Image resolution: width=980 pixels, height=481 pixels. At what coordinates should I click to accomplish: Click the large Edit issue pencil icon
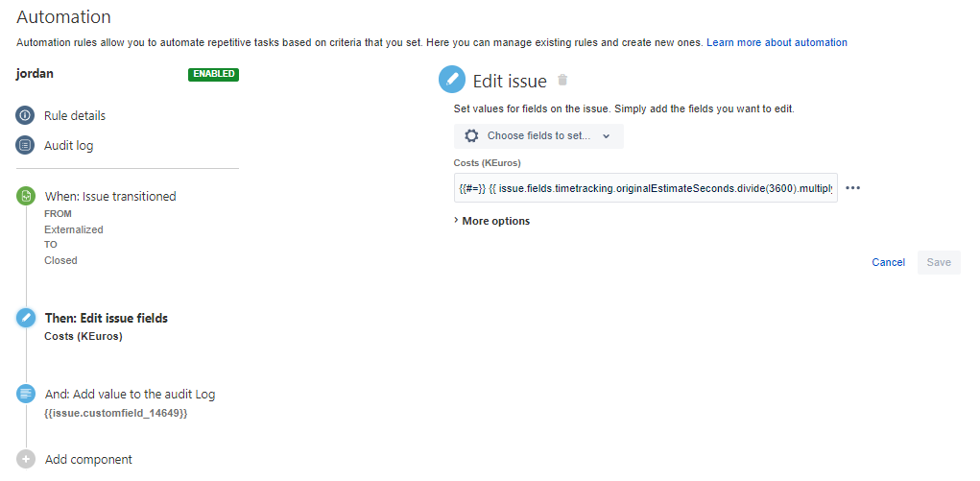[452, 80]
